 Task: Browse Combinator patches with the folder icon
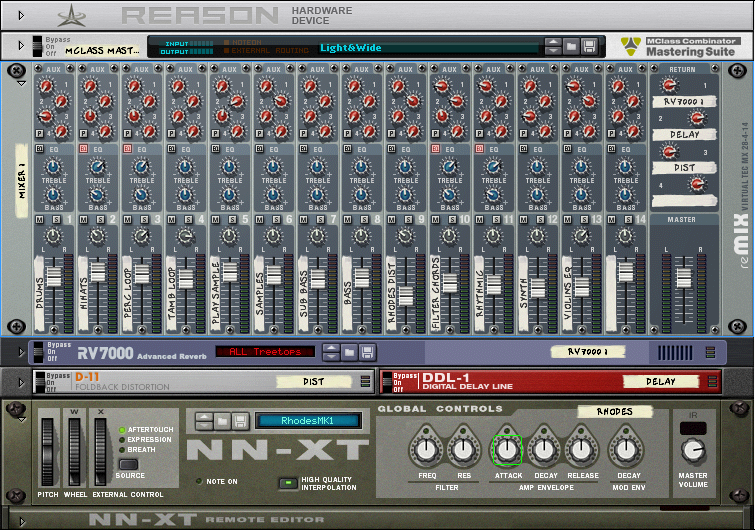pyautogui.click(x=571, y=47)
